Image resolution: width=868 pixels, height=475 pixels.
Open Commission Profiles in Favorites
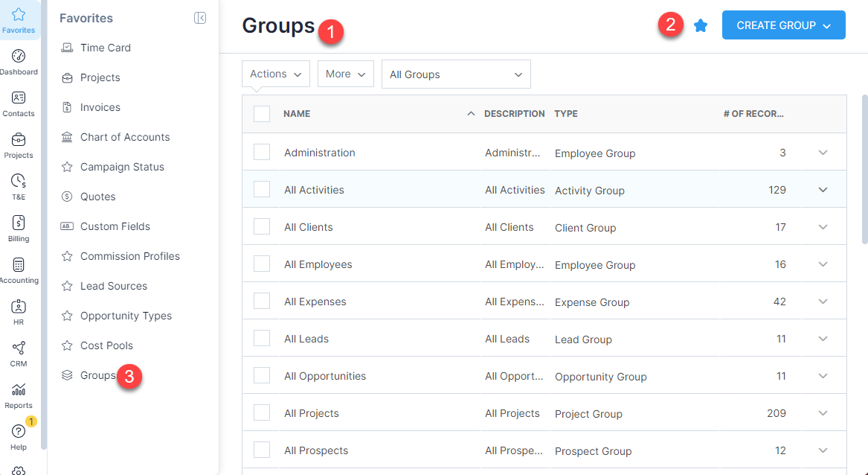click(x=129, y=256)
